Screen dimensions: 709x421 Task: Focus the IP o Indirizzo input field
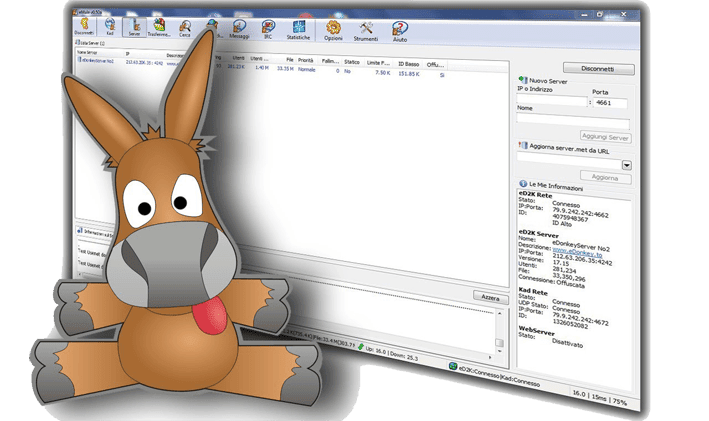coord(552,100)
